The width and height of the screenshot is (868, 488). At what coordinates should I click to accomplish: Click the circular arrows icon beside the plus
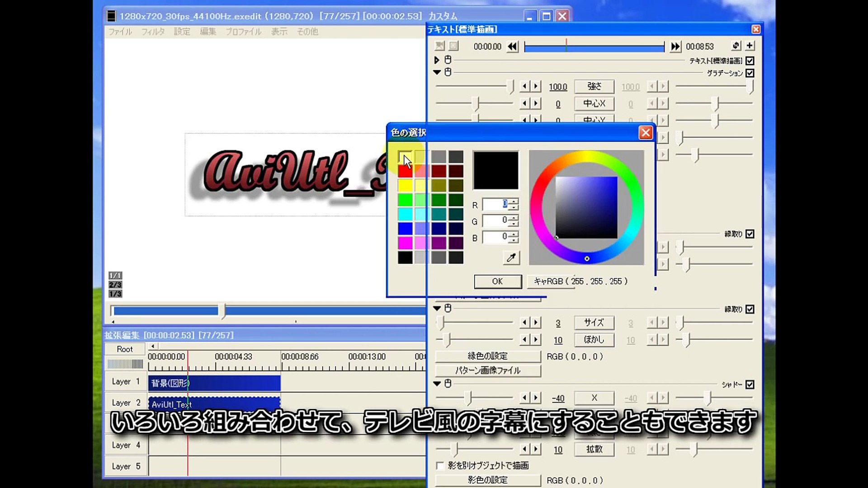pos(736,46)
